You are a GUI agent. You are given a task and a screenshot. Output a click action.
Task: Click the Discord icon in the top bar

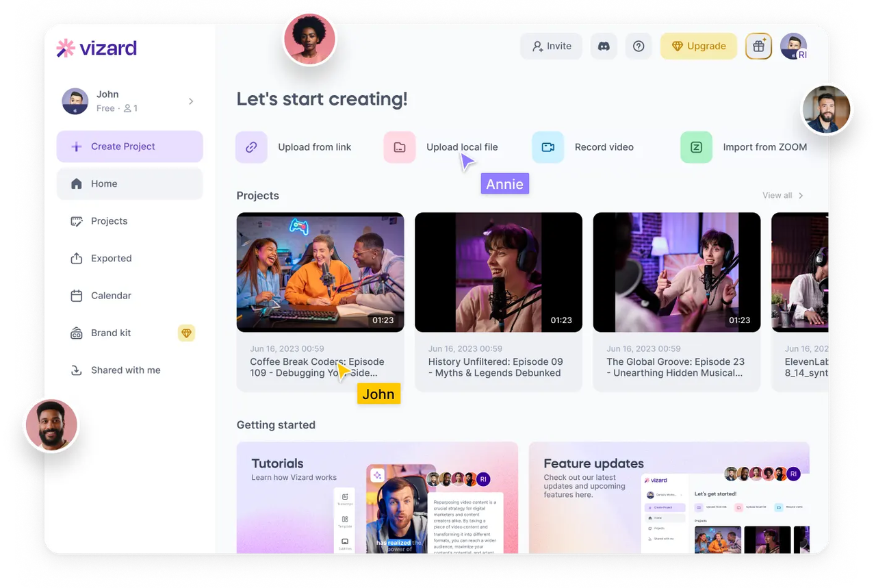[604, 46]
